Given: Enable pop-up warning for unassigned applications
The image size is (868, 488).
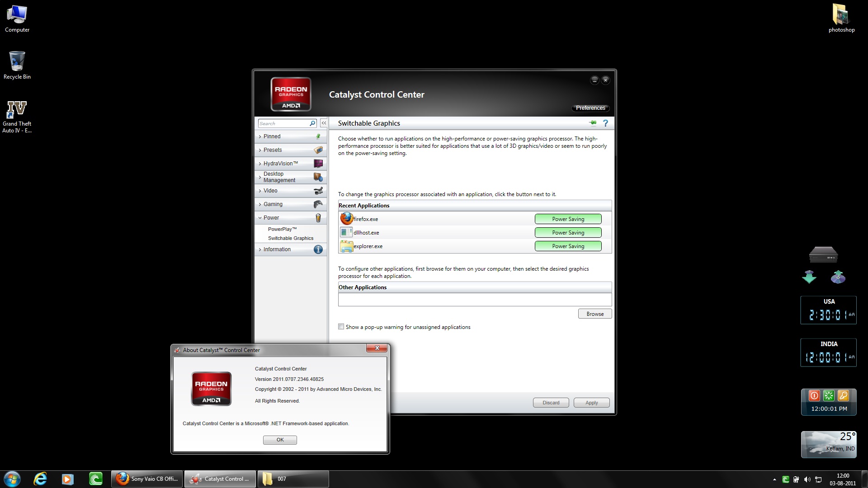Looking at the screenshot, I should (341, 327).
